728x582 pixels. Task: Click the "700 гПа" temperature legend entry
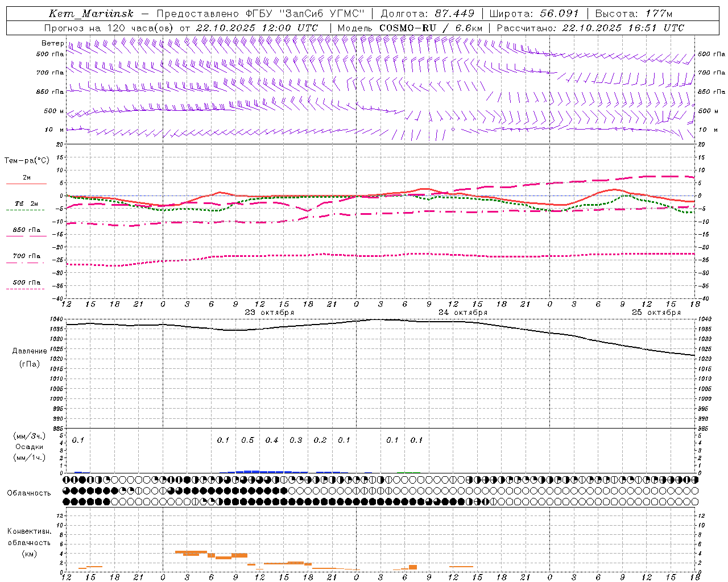click(26, 256)
